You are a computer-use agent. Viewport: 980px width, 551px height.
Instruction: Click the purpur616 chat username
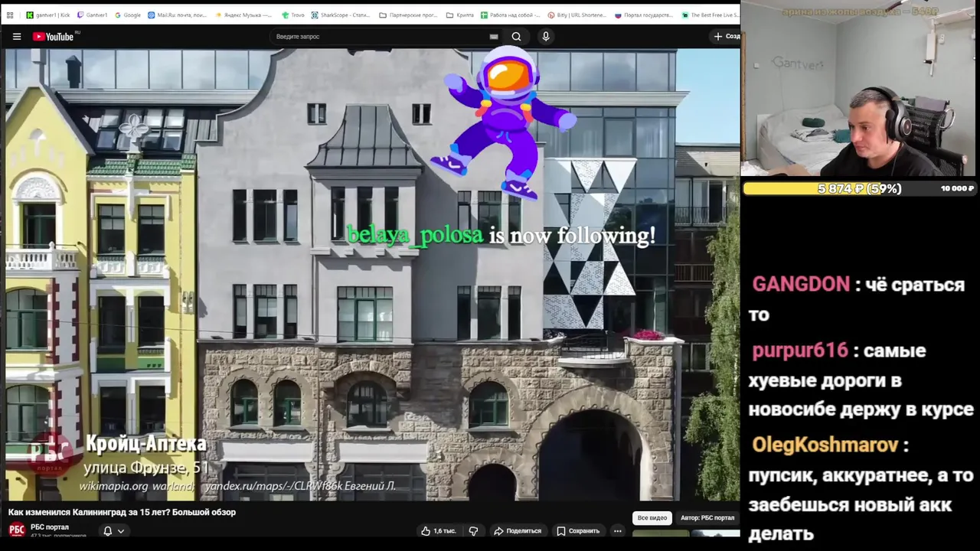(800, 350)
